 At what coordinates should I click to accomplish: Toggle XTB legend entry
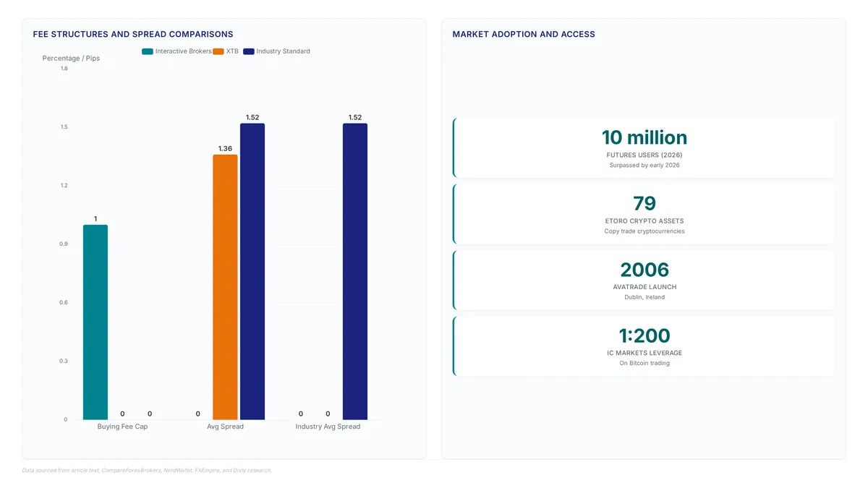pyautogui.click(x=226, y=51)
